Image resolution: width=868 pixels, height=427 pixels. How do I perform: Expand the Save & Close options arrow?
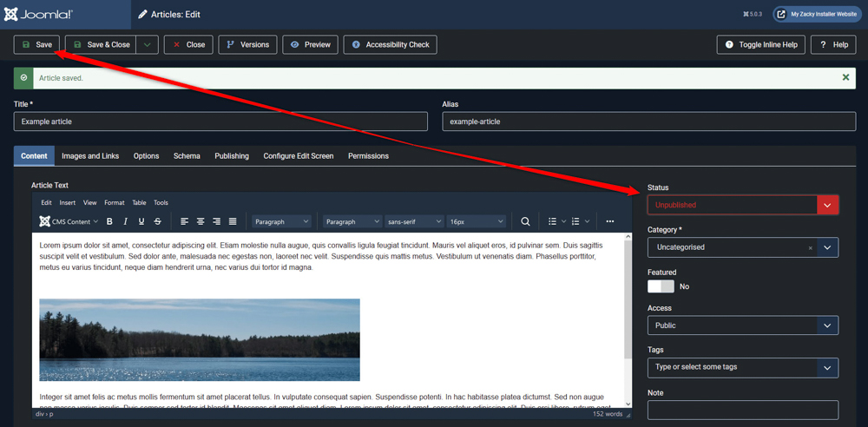(148, 45)
